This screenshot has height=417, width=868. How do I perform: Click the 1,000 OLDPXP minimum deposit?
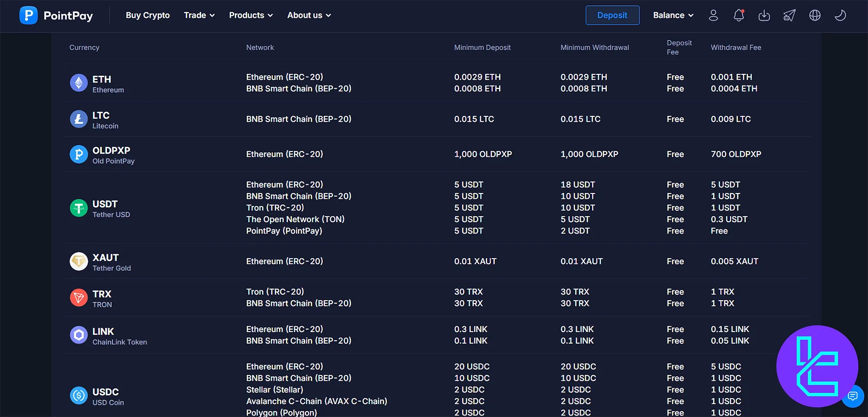click(483, 154)
